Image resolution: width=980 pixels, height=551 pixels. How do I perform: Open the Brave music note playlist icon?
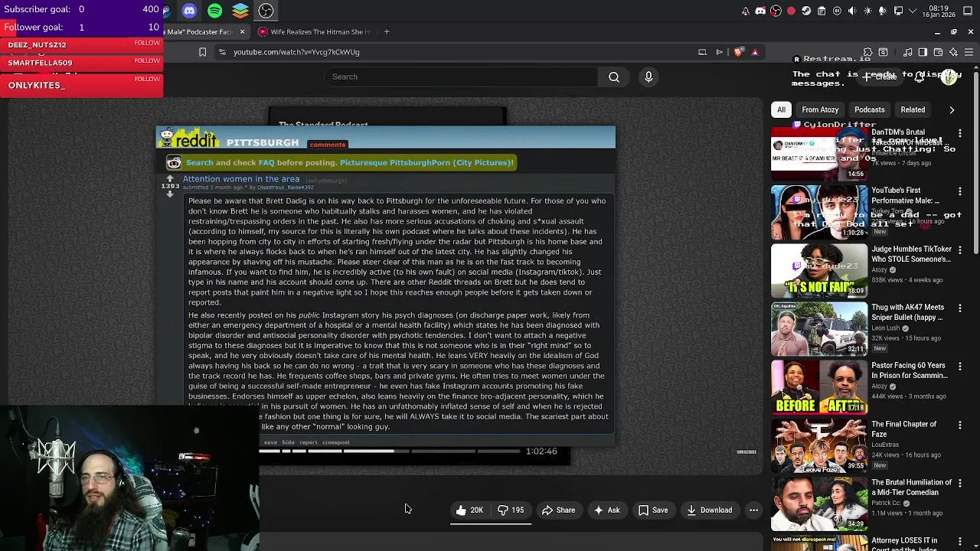(907, 52)
